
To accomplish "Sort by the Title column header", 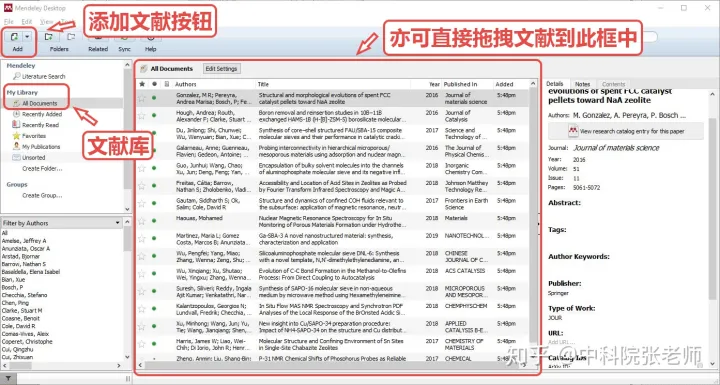I will [x=263, y=84].
